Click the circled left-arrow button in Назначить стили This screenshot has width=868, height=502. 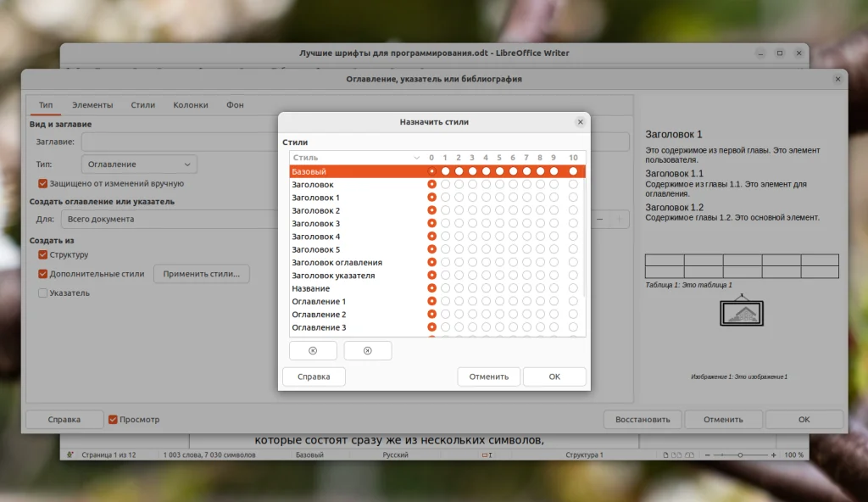313,350
